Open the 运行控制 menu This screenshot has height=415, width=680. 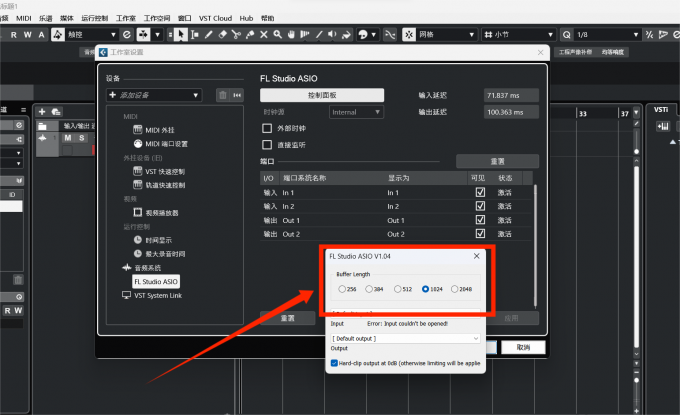(x=95, y=18)
